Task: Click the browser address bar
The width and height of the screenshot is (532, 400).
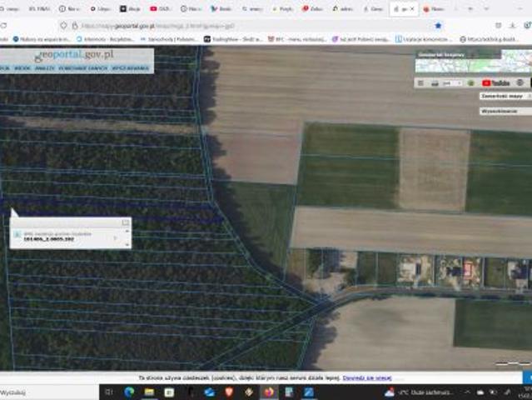Action: point(250,26)
